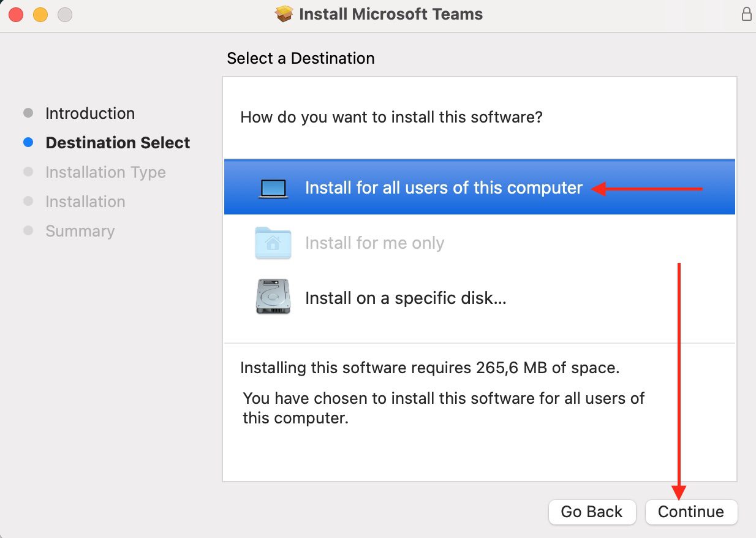Screen dimensions: 756x538
Task: Click the 'How do you want to install' question
Action: click(x=391, y=116)
